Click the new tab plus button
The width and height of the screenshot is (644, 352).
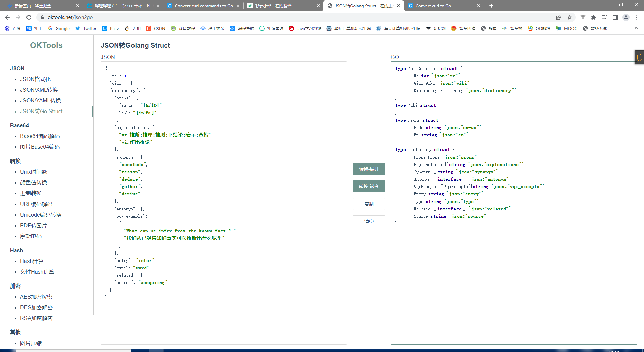point(491,6)
